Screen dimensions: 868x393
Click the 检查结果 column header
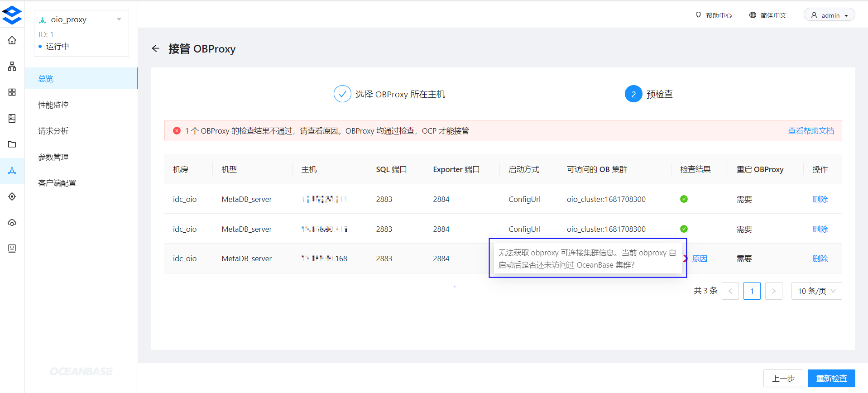tap(695, 169)
